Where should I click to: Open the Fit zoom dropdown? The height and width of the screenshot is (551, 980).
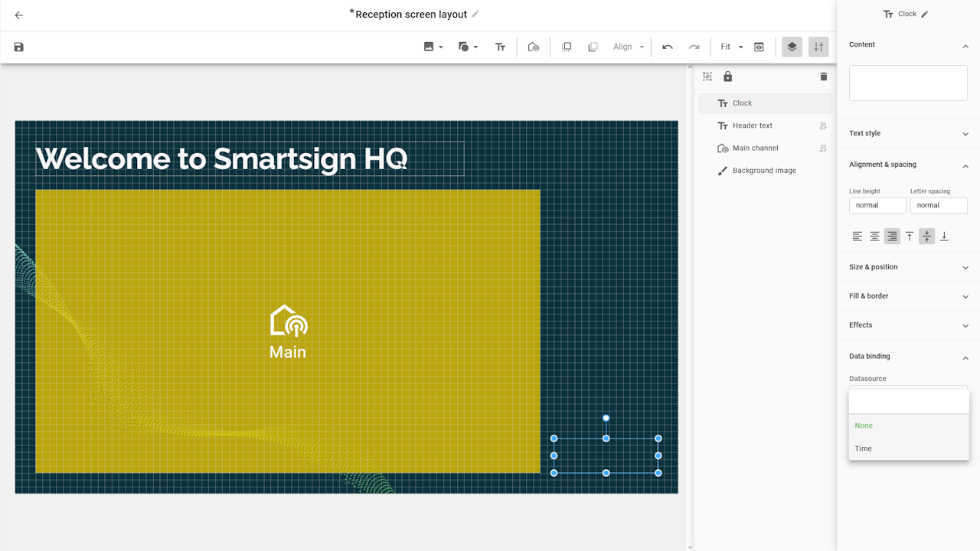(x=731, y=47)
